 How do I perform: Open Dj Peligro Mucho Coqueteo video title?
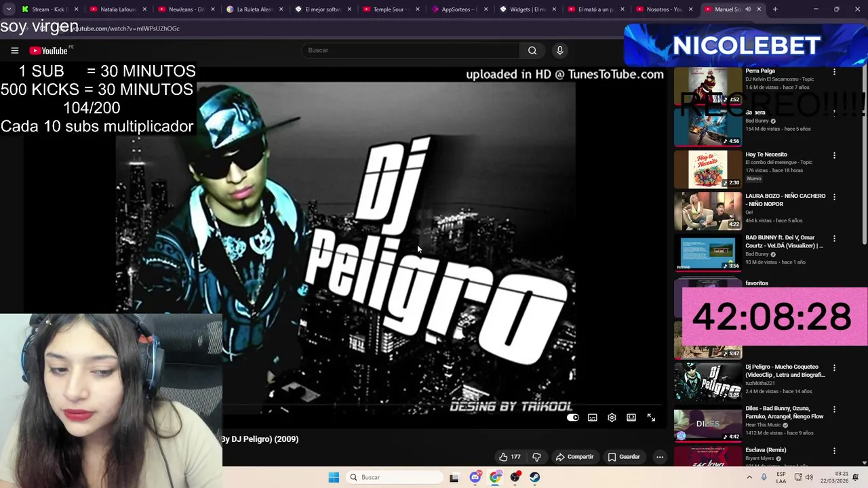click(785, 371)
